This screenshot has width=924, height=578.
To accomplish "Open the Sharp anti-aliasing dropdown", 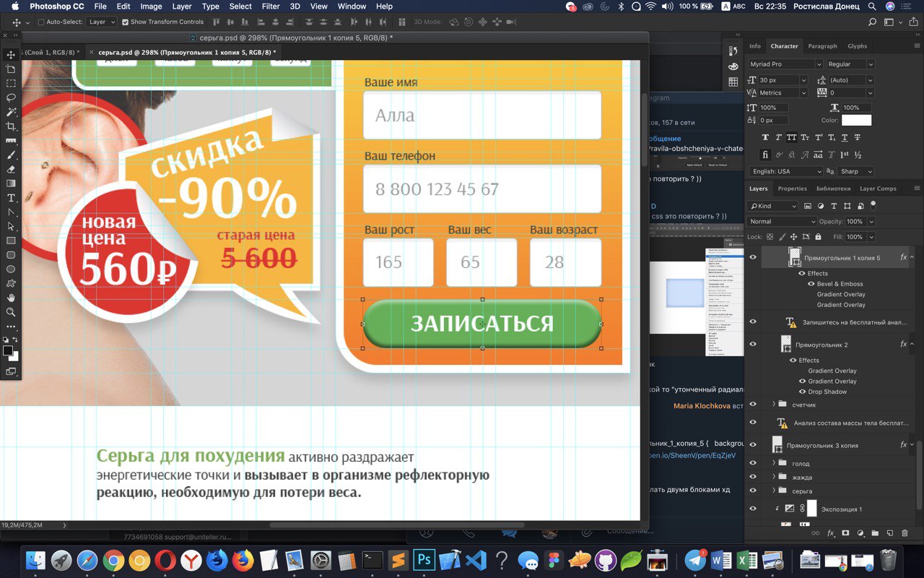I will (x=856, y=171).
